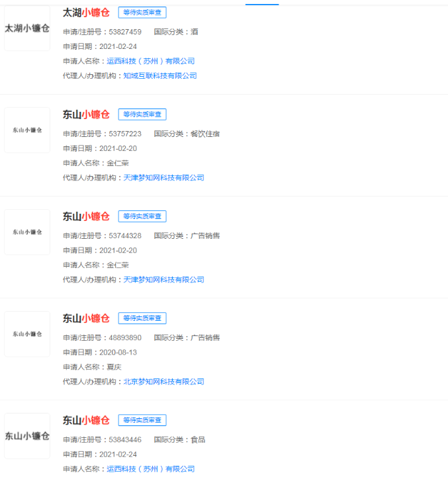Select the 国际分类:餐饮住宿 classification text
Viewport: 448px width, 479px height.
click(x=187, y=134)
